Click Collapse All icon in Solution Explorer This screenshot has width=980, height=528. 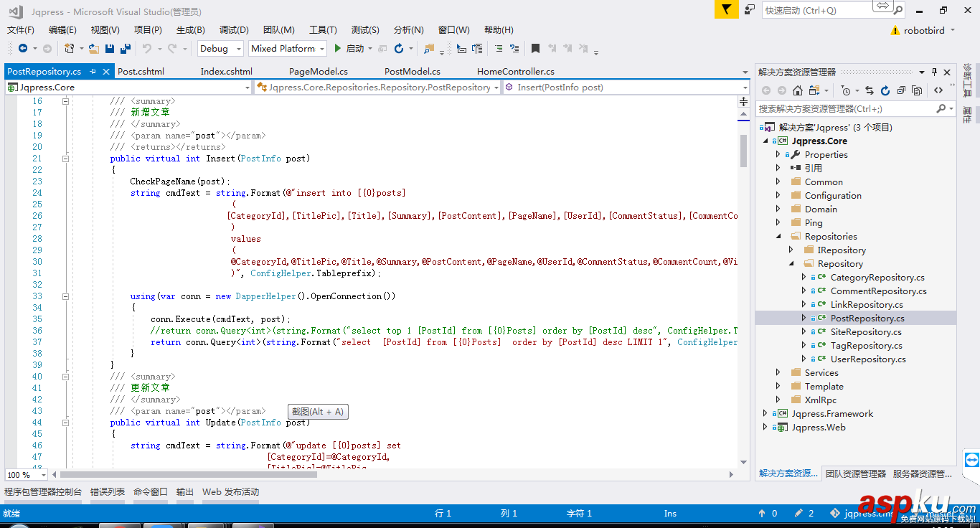901,90
